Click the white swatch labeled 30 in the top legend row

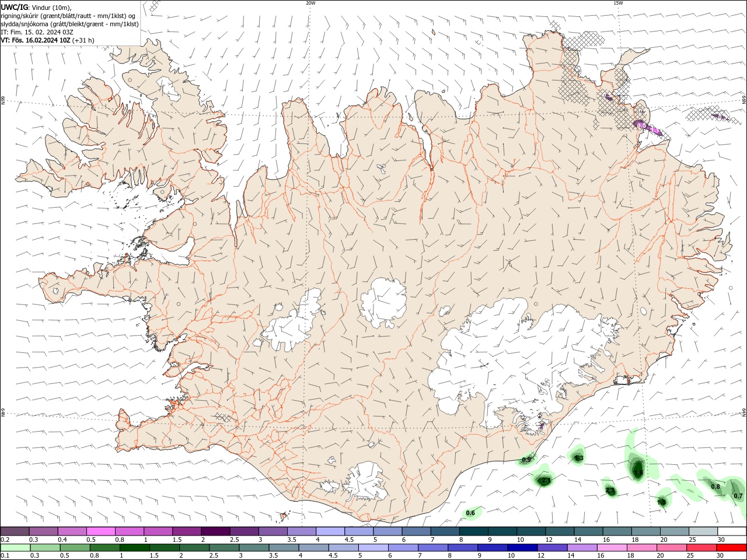[x=731, y=531]
